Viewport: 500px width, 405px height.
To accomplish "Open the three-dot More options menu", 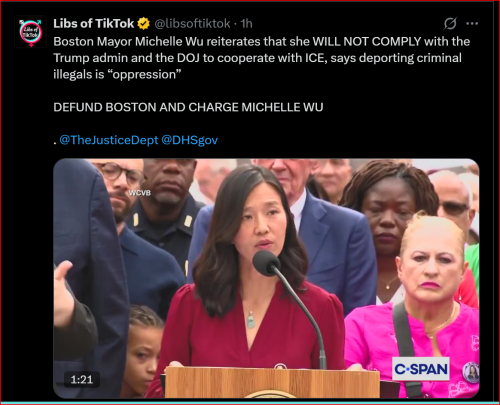I will (x=472, y=23).
